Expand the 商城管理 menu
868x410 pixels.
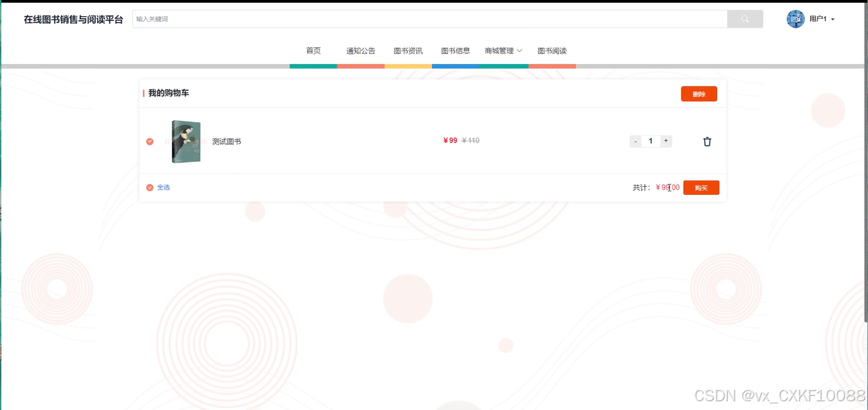tap(503, 51)
